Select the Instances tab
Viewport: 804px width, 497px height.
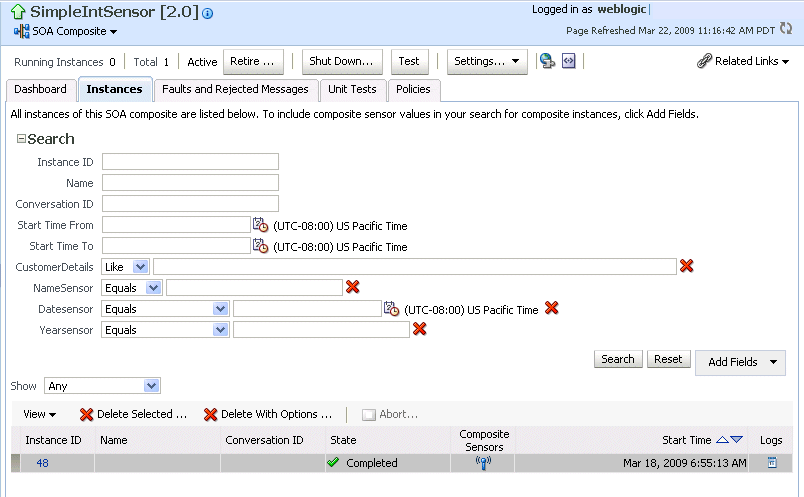114,89
